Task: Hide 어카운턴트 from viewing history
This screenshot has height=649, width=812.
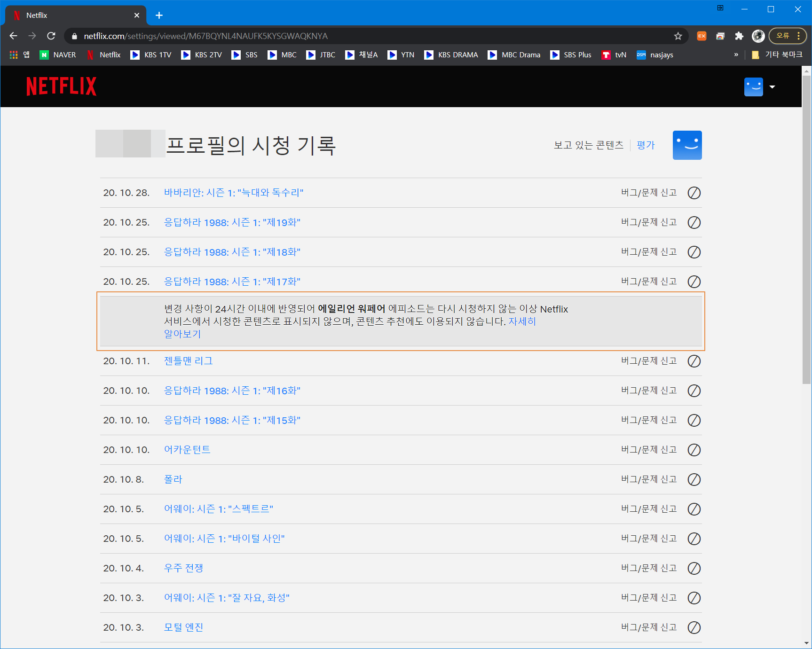Action: click(694, 450)
